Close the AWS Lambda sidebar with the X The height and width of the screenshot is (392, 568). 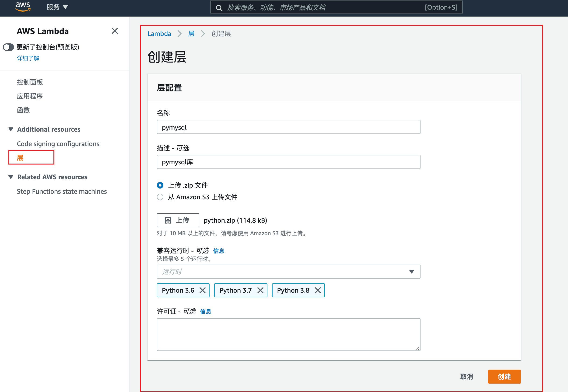pyautogui.click(x=115, y=31)
